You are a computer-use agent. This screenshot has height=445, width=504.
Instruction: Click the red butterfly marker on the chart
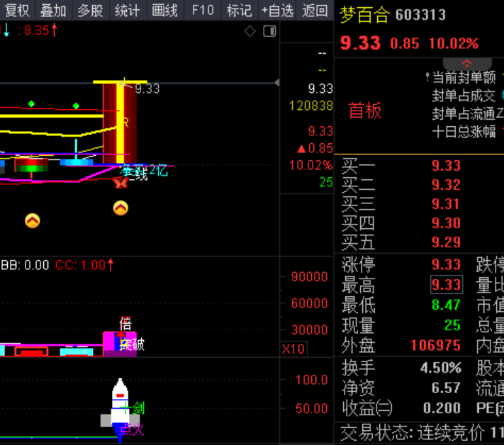121,183
